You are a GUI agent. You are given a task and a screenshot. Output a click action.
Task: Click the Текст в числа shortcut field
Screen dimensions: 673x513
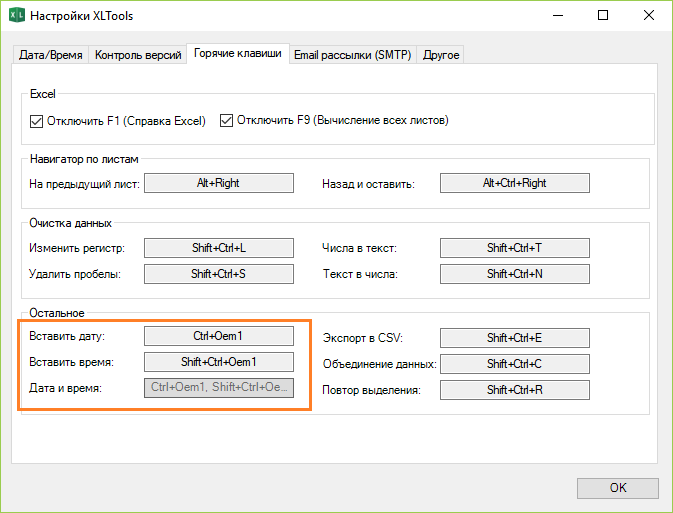click(514, 274)
